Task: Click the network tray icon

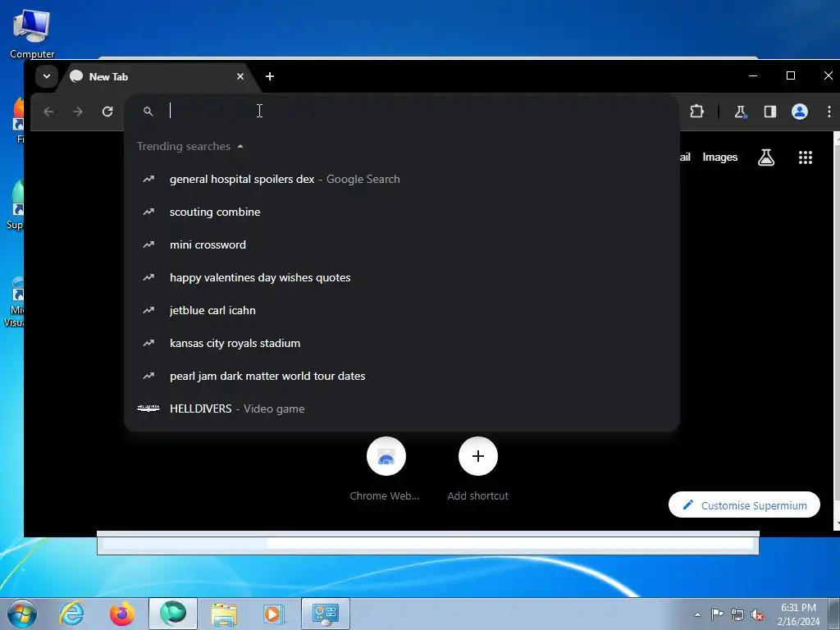Action: coord(737,614)
